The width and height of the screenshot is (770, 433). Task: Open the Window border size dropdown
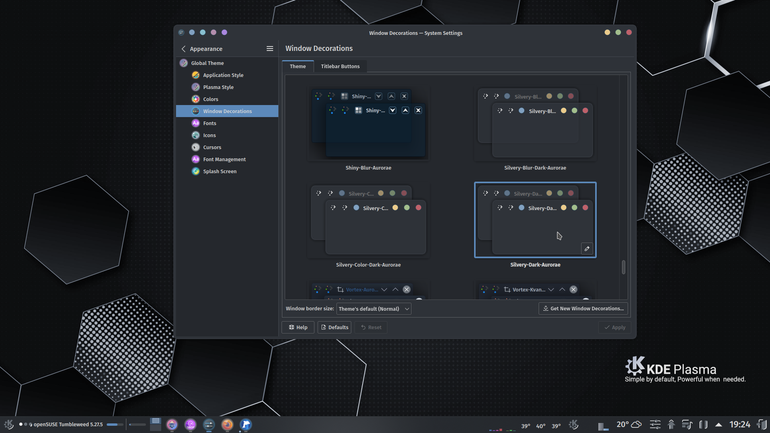(x=374, y=309)
